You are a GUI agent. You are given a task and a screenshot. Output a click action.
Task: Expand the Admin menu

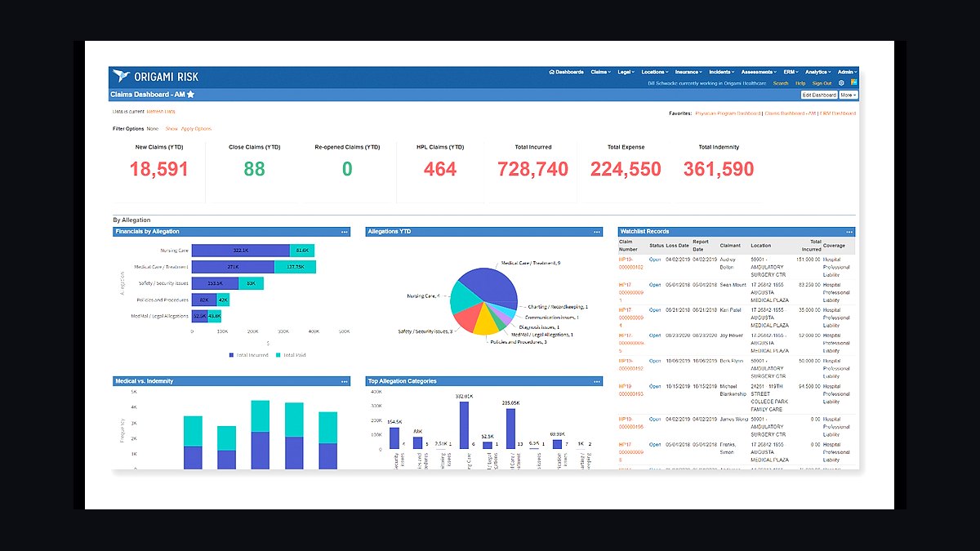pyautogui.click(x=847, y=72)
